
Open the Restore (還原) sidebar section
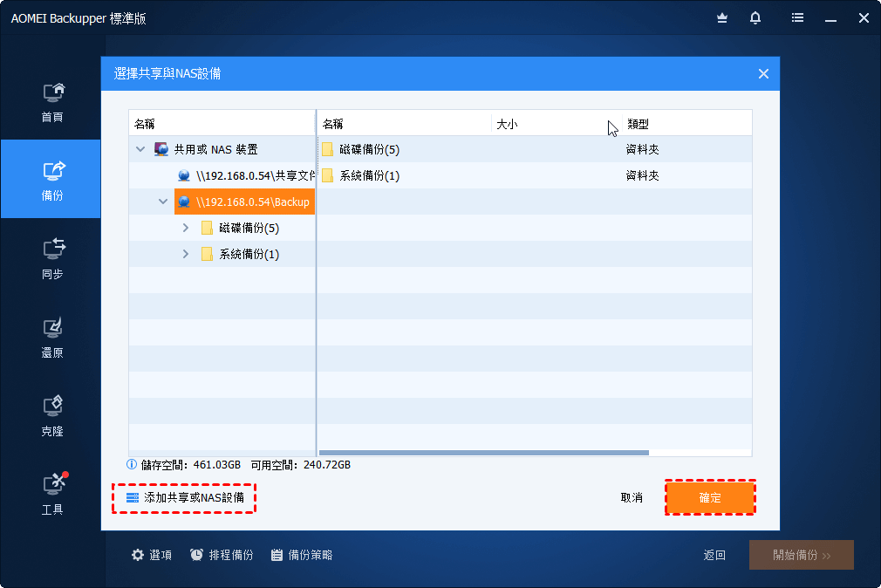coord(52,338)
